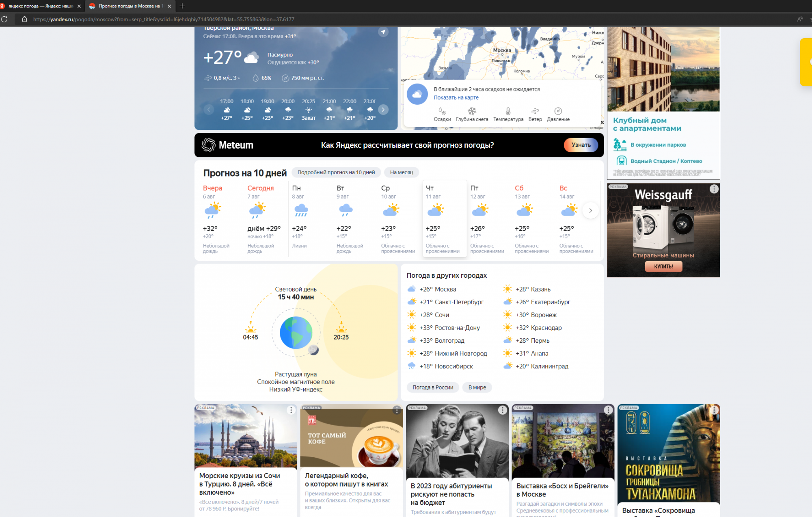Click the Погода в России button
The height and width of the screenshot is (517, 812).
432,387
